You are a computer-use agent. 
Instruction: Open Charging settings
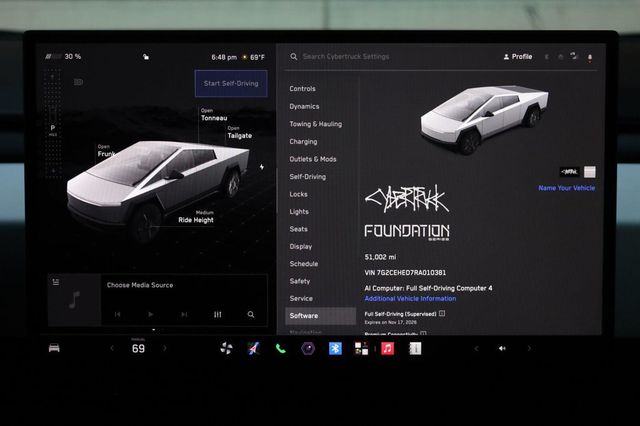[303, 142]
